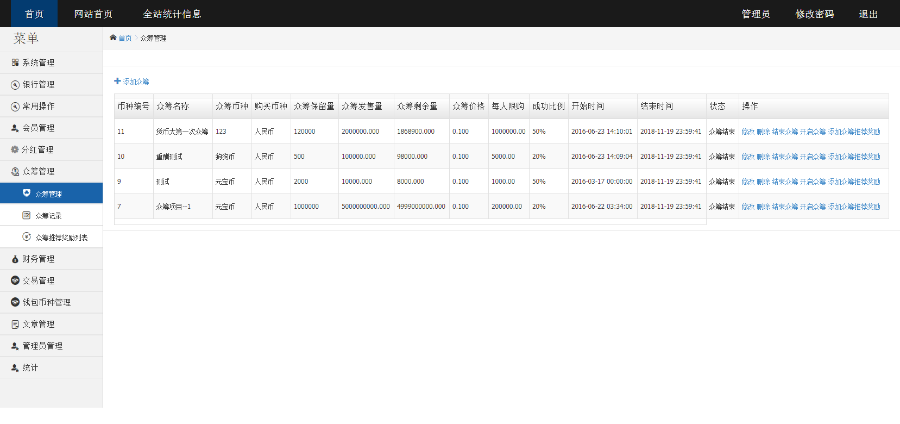This screenshot has height=424, width=900.
Task: Click the 系统管理 sidebar icon
Action: (15, 63)
